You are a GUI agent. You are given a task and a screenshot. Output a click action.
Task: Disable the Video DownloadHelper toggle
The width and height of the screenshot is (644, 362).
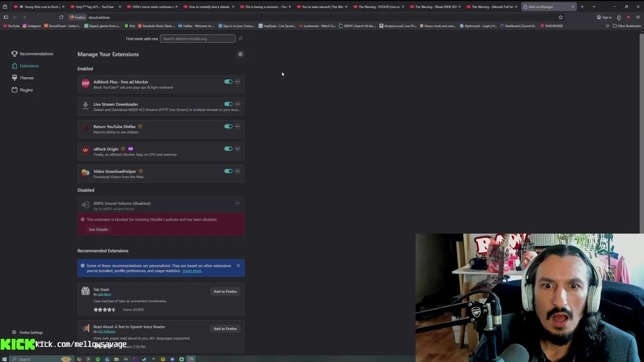tap(228, 171)
